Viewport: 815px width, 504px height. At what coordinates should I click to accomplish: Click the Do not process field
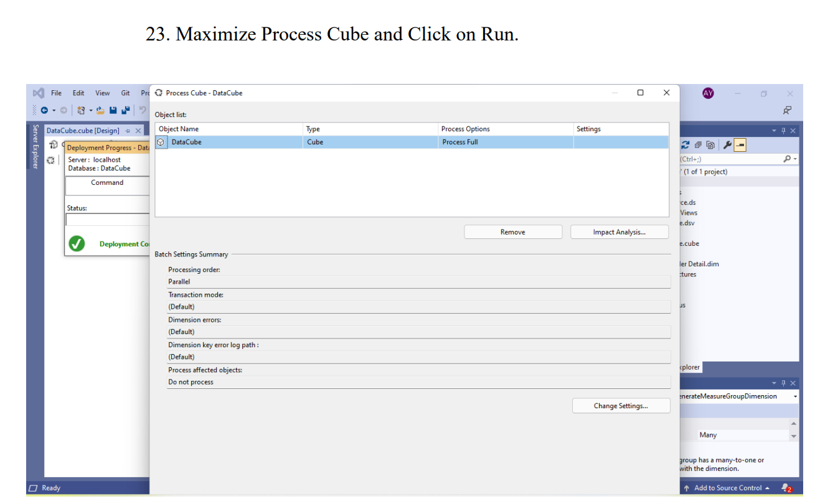tap(419, 382)
